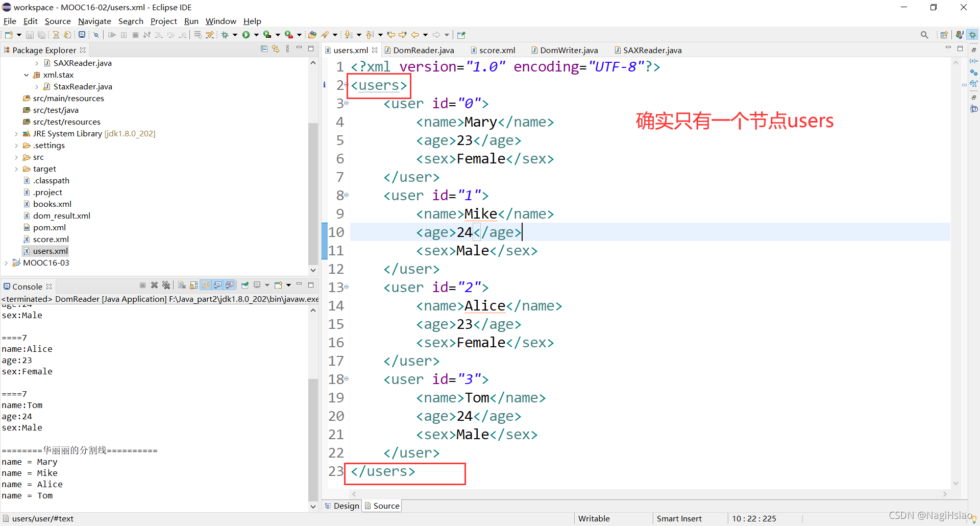The width and height of the screenshot is (980, 526).
Task: Toggle Scroll Lock in Console
Action: (x=193, y=285)
